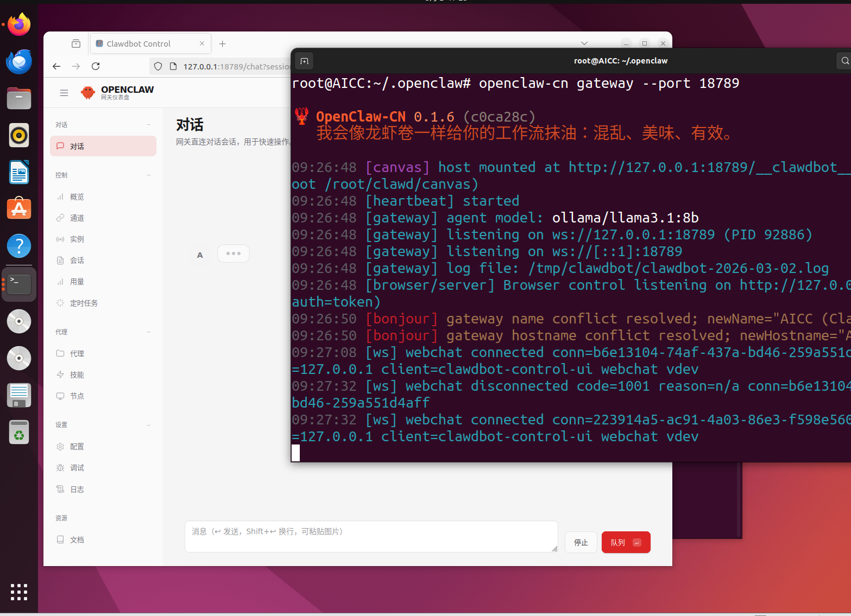Select the 对话 chat sidebar item
This screenshot has height=616, width=851.
pos(103,146)
